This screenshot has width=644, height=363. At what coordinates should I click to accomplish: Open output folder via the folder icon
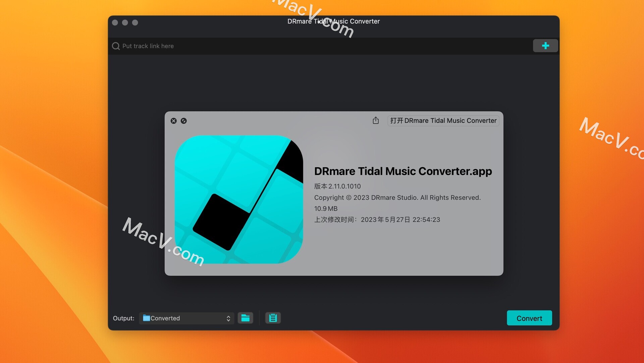point(246,318)
